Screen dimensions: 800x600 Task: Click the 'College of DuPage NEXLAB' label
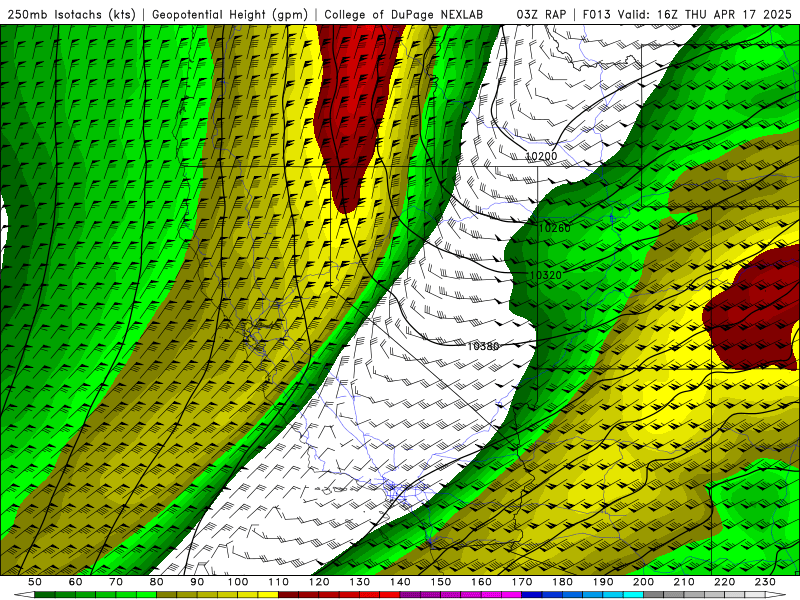404,15
